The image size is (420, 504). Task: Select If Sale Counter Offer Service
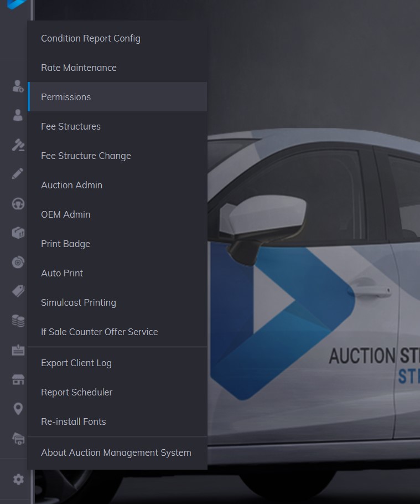click(99, 332)
